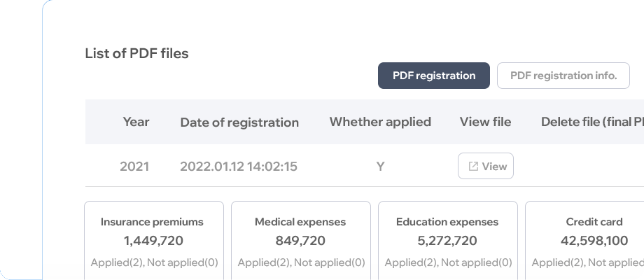Click the List of PDF files heading
Image resolution: width=644 pixels, height=280 pixels.
pyautogui.click(x=136, y=53)
